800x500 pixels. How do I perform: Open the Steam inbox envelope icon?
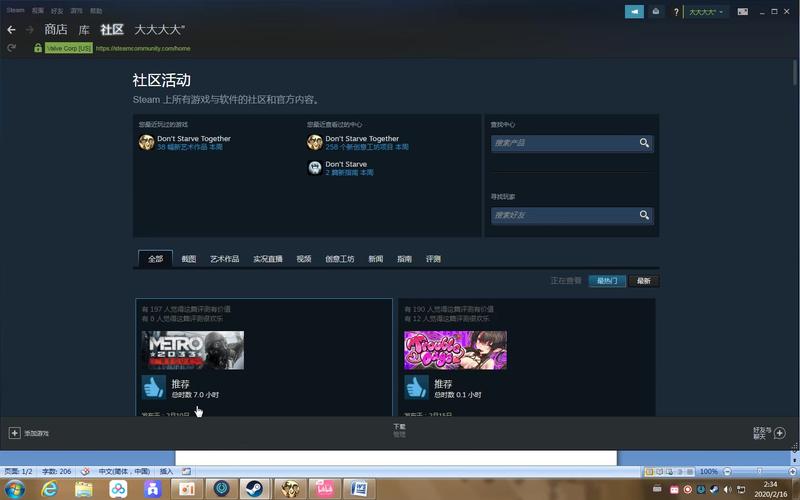(x=656, y=11)
